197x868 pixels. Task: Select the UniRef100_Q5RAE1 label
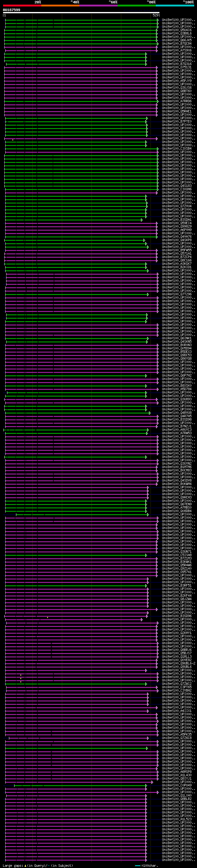click(x=177, y=111)
